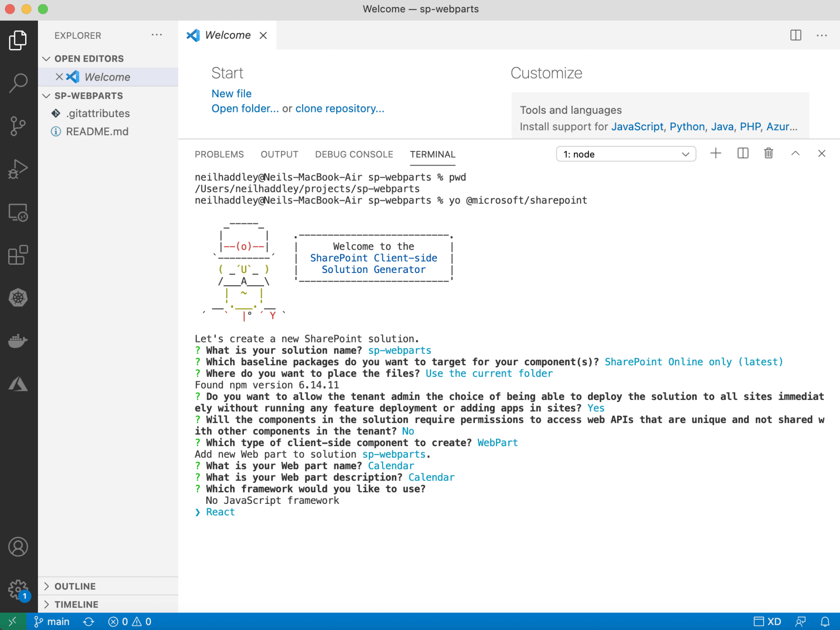Collapse the OPEN EDITORS section
This screenshot has width=840, height=630.
coord(47,59)
